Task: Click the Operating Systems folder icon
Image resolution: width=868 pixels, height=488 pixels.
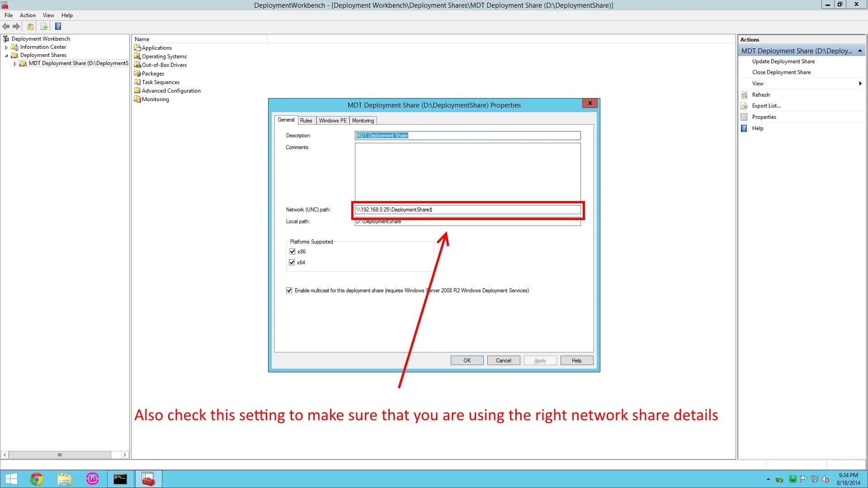Action: point(137,56)
